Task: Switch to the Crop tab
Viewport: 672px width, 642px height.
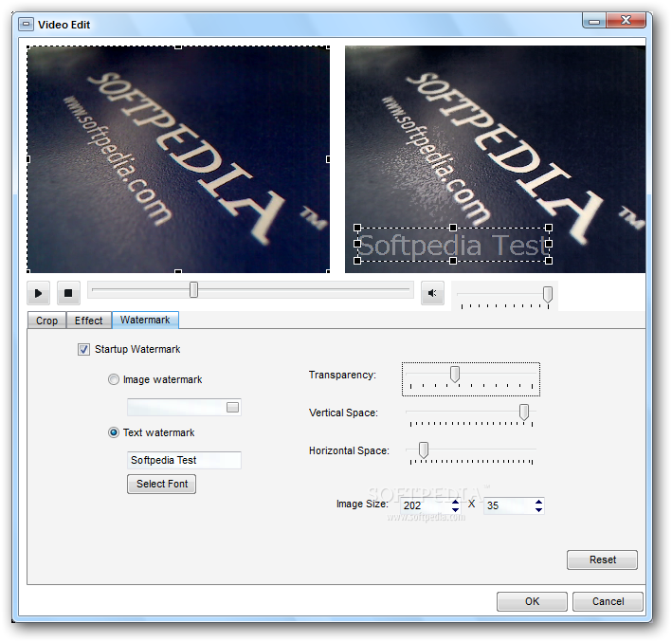Action: click(x=46, y=321)
